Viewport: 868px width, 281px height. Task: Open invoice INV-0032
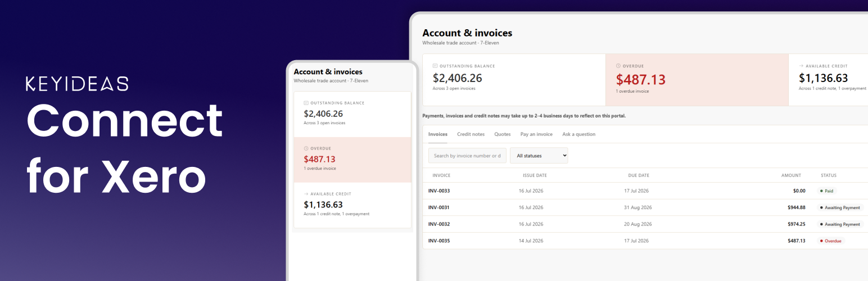coord(439,224)
